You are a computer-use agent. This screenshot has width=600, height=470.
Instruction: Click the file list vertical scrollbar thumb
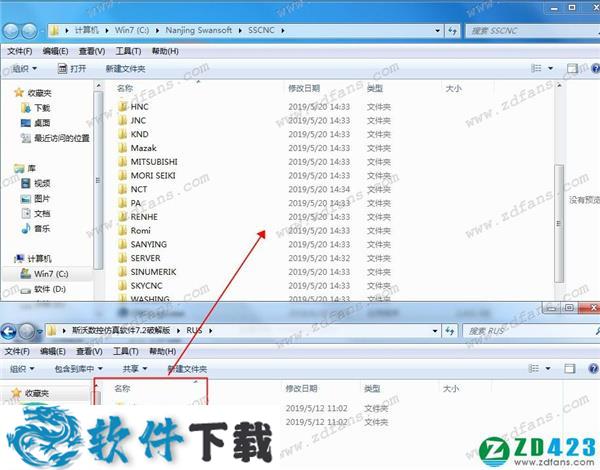(559, 224)
